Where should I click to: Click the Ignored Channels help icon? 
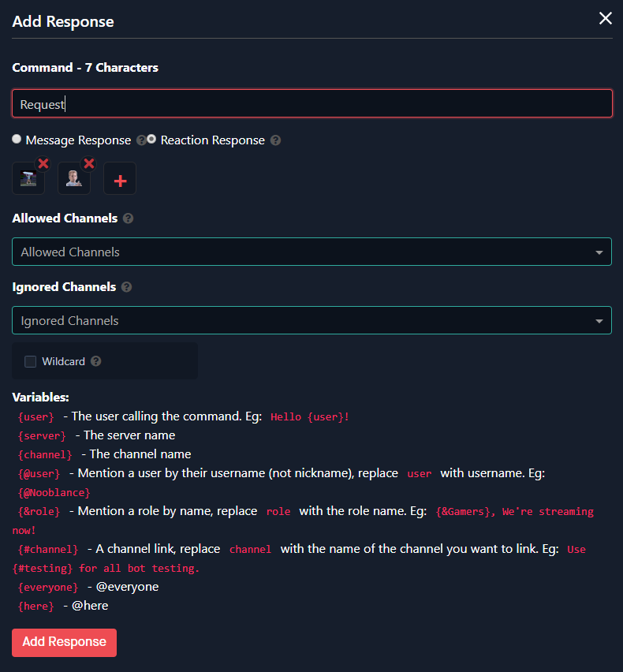127,287
